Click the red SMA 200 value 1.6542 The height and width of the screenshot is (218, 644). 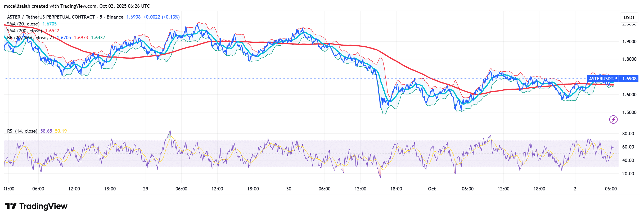(52, 31)
